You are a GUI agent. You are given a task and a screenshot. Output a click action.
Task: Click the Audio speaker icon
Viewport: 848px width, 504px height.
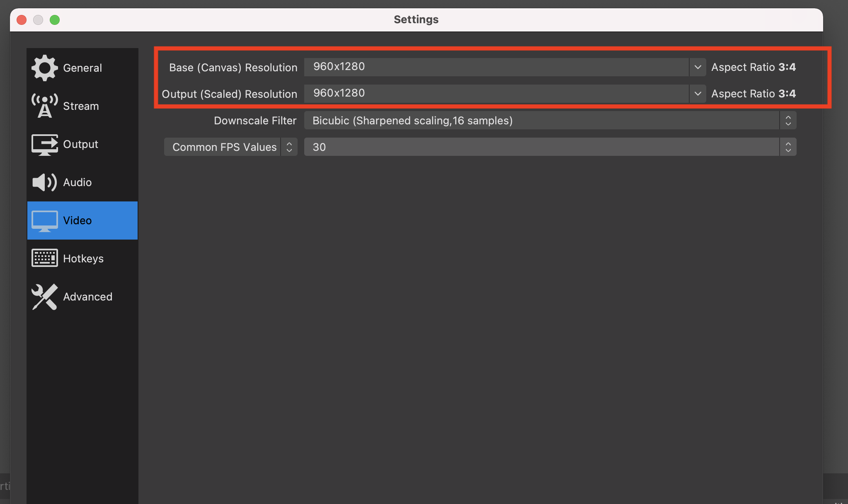click(44, 182)
